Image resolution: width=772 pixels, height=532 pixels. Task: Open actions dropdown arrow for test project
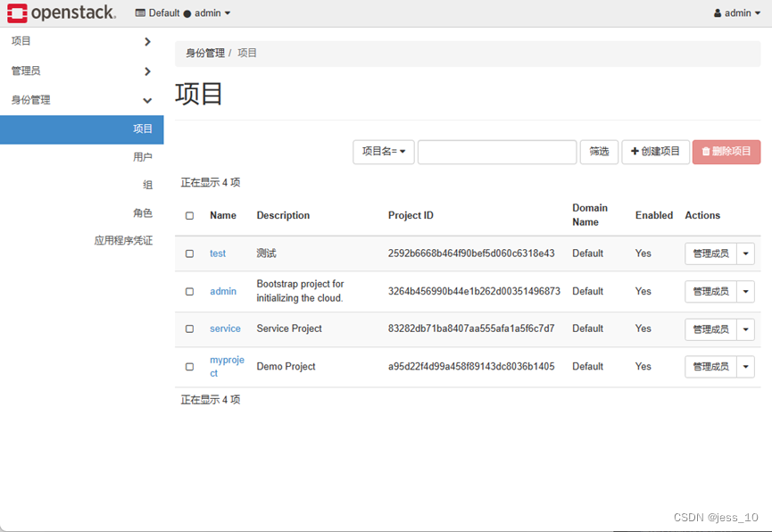(745, 254)
